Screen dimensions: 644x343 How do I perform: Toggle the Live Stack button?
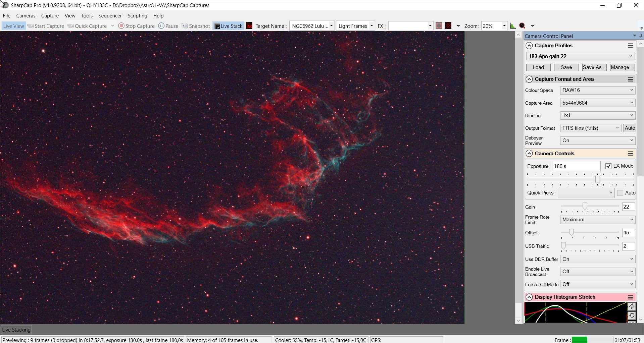[228, 26]
